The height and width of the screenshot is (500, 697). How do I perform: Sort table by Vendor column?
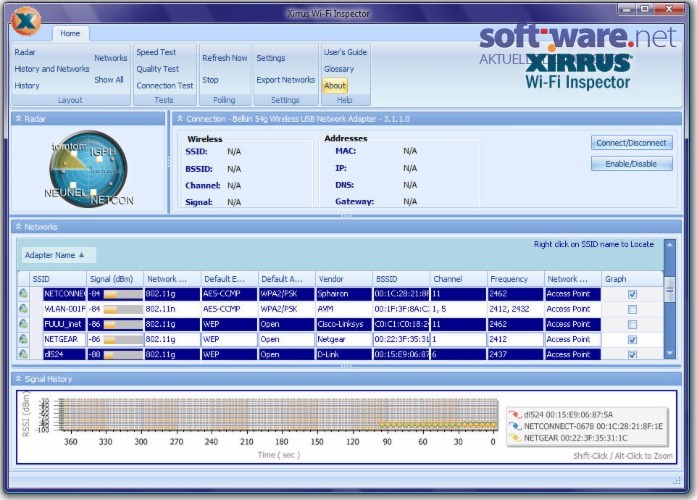click(344, 279)
